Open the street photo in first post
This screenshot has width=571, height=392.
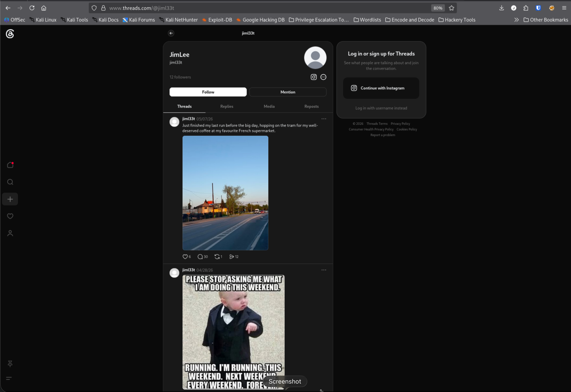coord(225,193)
